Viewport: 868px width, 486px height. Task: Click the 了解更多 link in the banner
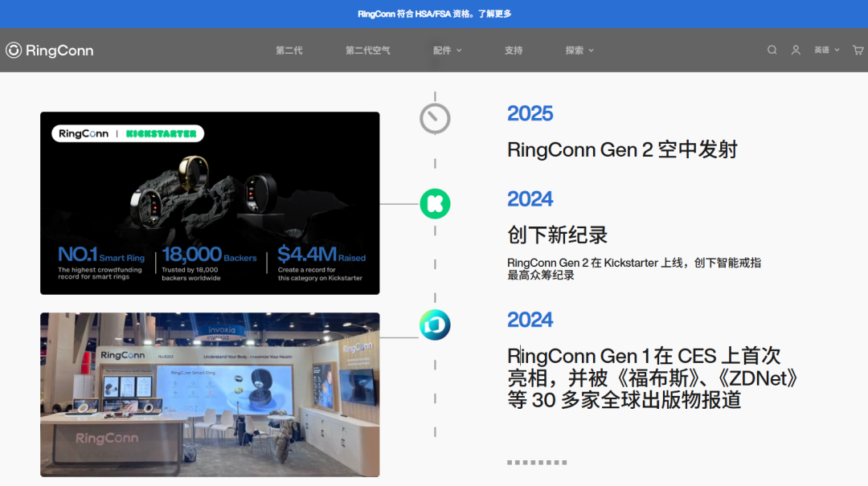point(497,13)
